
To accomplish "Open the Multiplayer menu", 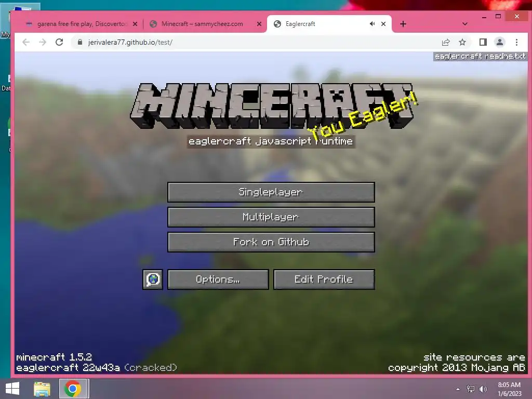I will tap(271, 217).
